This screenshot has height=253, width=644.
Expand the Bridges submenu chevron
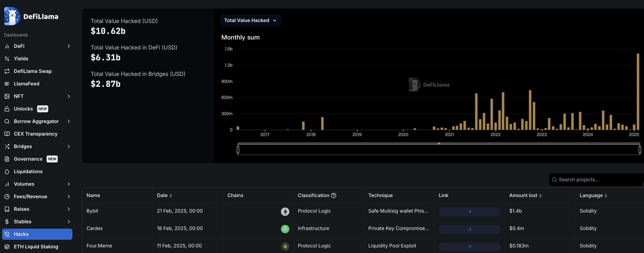pyautogui.click(x=69, y=146)
